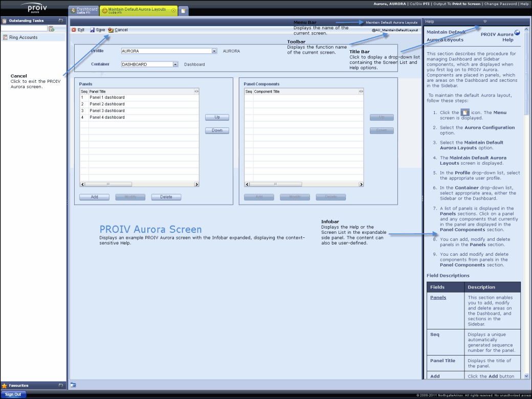This screenshot has height=399, width=532.
Task: Close the Maintain Default Aurora Layouts tab
Action: (173, 11)
